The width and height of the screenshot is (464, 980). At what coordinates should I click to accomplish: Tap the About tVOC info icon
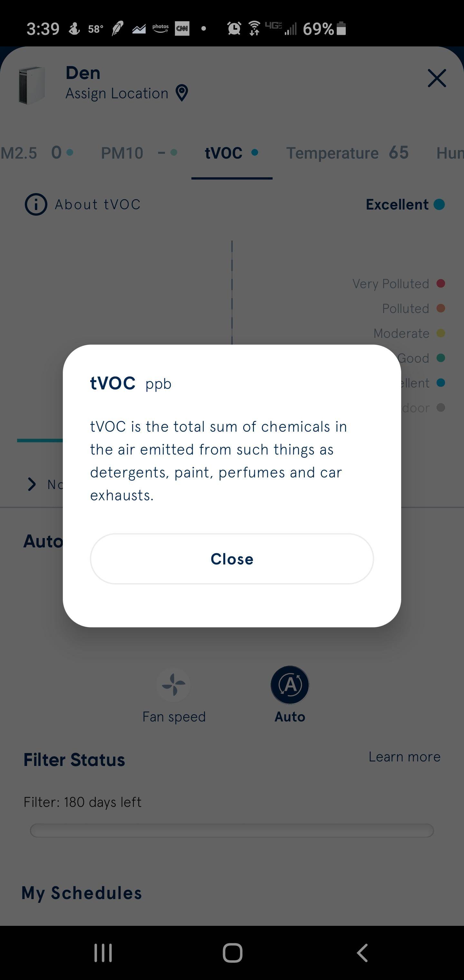pyautogui.click(x=36, y=205)
